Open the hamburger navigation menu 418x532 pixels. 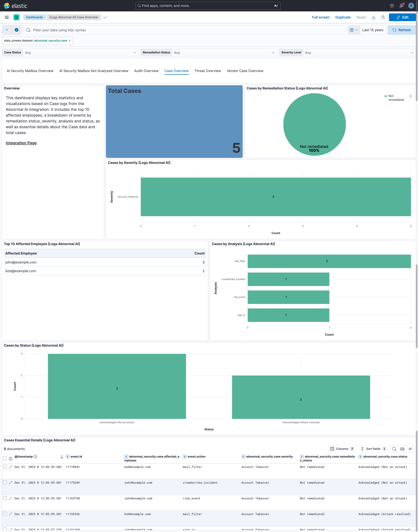pos(7,17)
